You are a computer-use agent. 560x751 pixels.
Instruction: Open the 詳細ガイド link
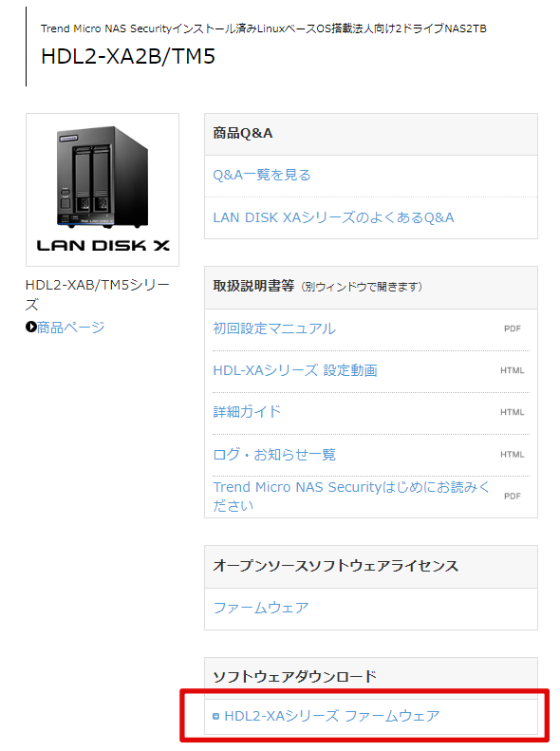coord(247,412)
